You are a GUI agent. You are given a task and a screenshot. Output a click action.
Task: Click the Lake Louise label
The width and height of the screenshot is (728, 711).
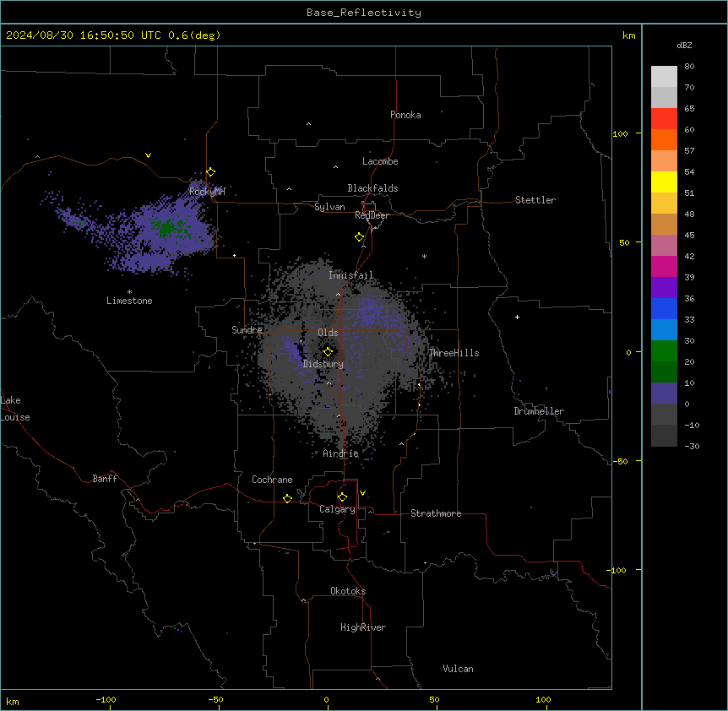pos(15,409)
